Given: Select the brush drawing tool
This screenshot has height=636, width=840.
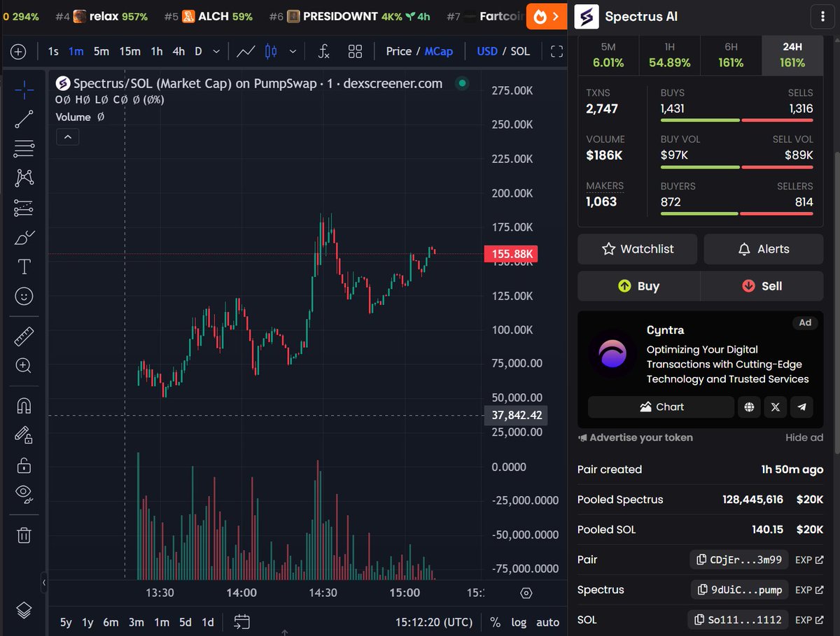Looking at the screenshot, I should point(24,237).
